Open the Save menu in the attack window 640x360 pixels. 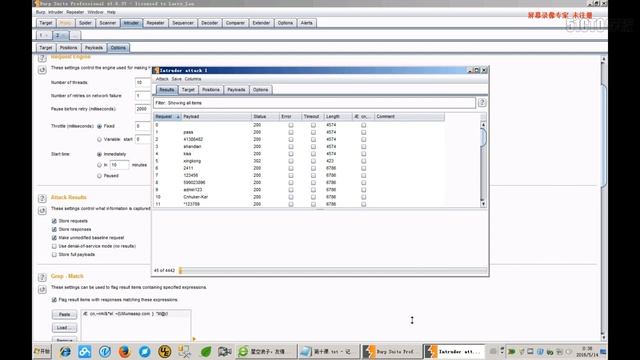tap(176, 79)
